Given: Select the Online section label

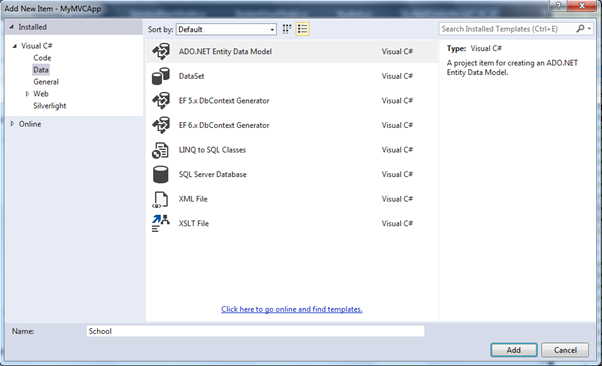Looking at the screenshot, I should (30, 124).
